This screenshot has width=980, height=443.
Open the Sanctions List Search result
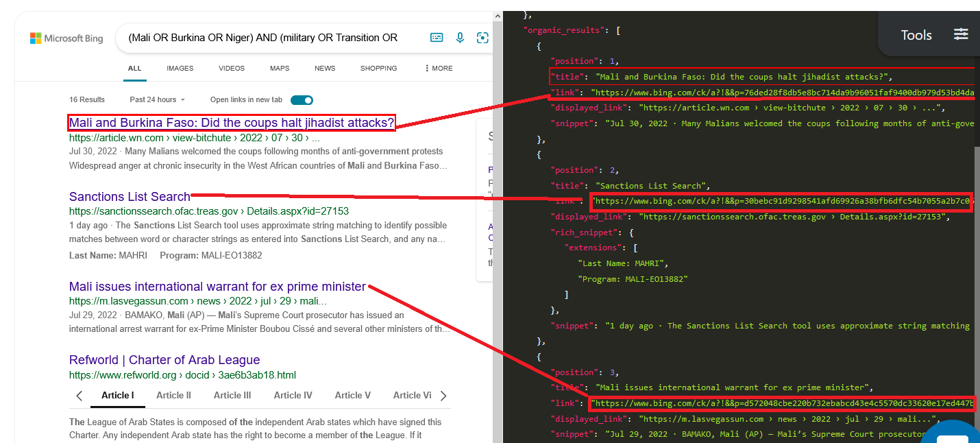130,197
